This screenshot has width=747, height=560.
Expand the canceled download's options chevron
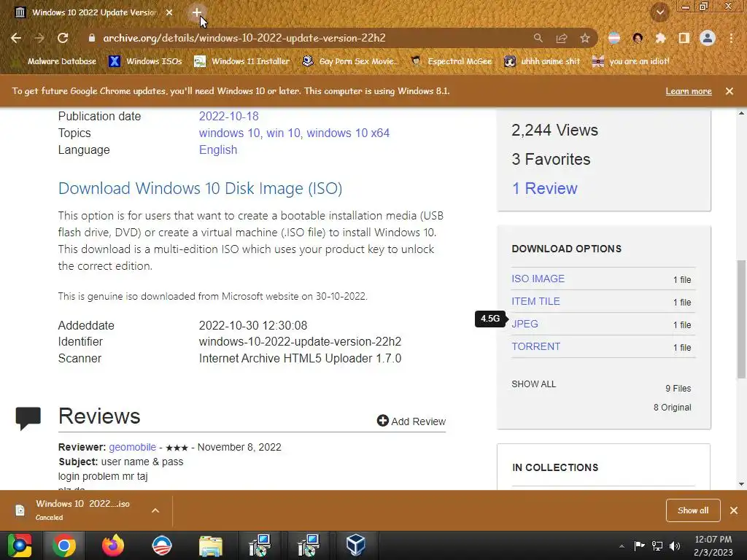click(155, 510)
